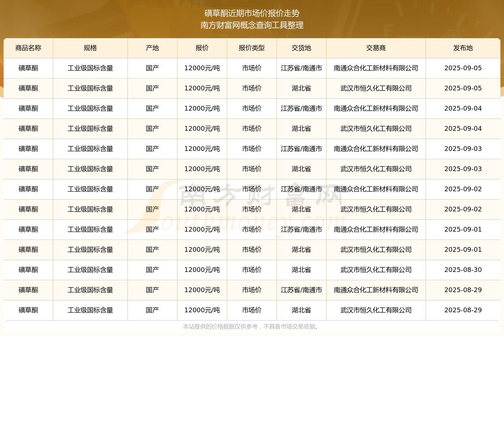504x434 pixels.
Task: Click the date 2025-09-03 for 南通众合化工
Action: [463, 149]
